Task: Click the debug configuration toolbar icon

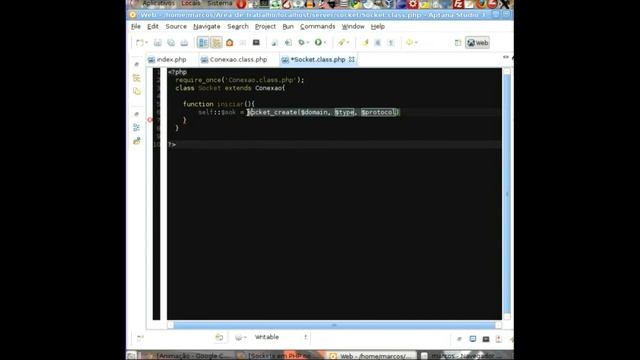Action: [x=301, y=42]
